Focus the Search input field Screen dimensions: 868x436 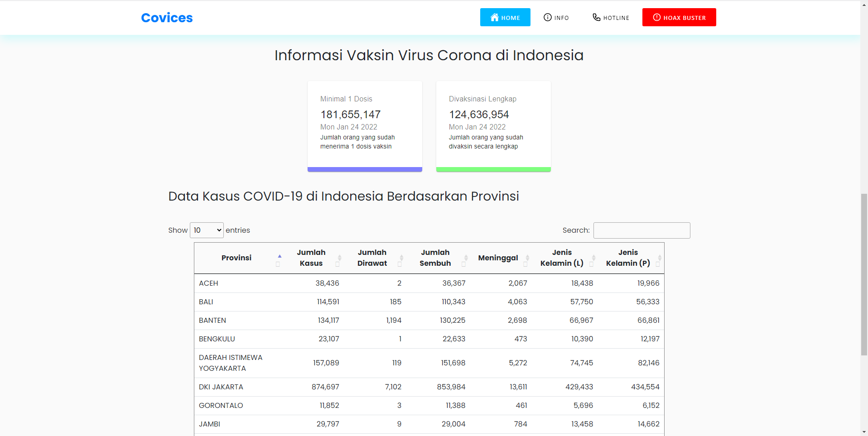pos(642,230)
